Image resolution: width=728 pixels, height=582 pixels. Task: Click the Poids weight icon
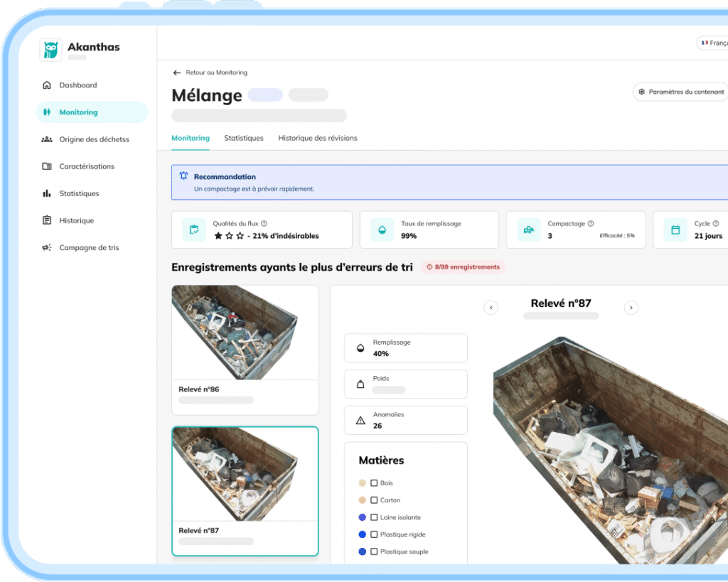(360, 384)
